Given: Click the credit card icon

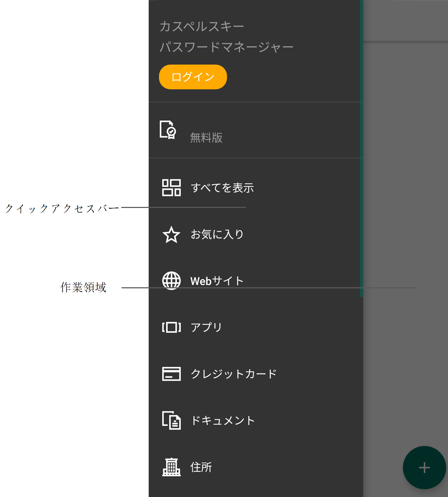Looking at the screenshot, I should [x=171, y=374].
